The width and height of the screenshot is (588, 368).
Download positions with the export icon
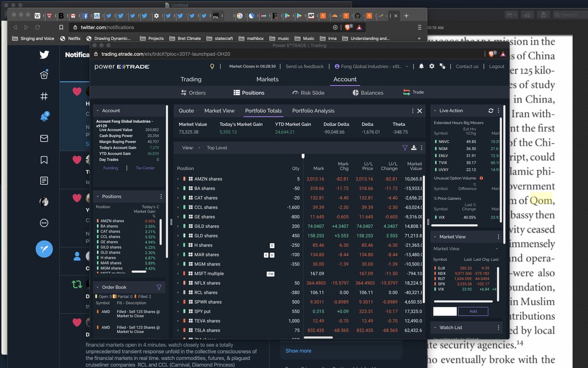(x=414, y=147)
